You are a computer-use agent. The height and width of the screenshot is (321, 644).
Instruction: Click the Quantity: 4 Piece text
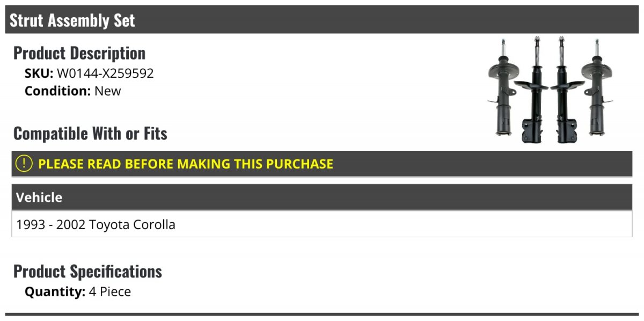(78, 291)
